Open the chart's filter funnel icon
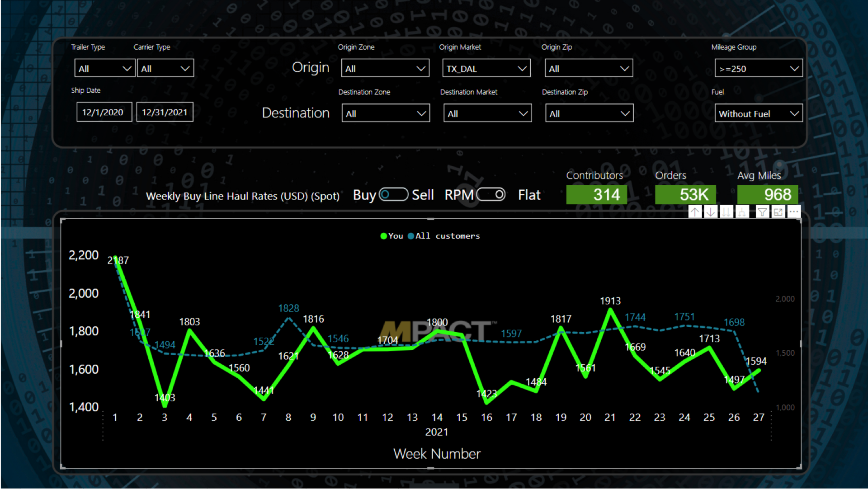This screenshot has height=489, width=868. tap(762, 212)
